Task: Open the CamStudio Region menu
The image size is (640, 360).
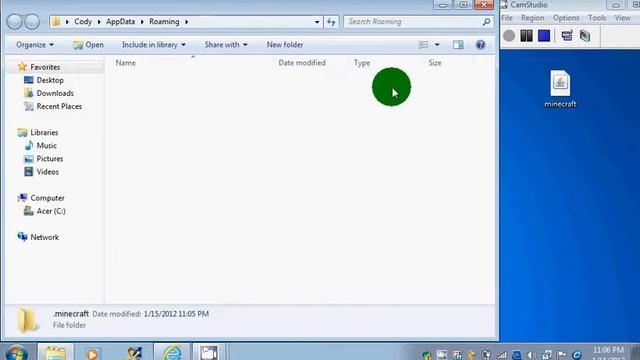Action: [533, 18]
